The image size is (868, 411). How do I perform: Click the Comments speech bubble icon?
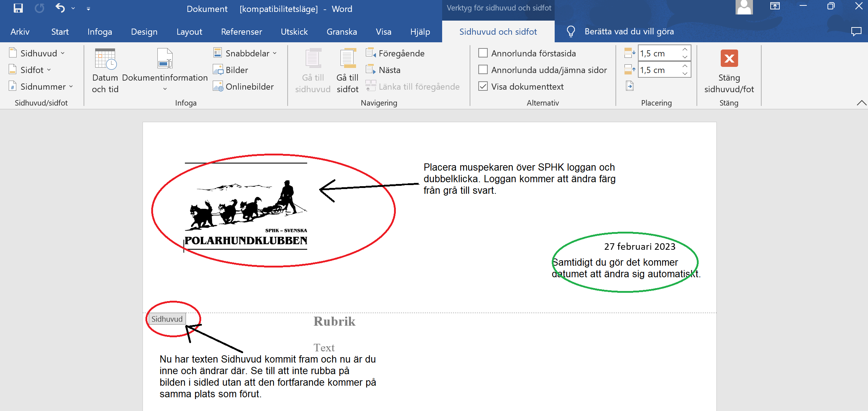click(x=856, y=31)
